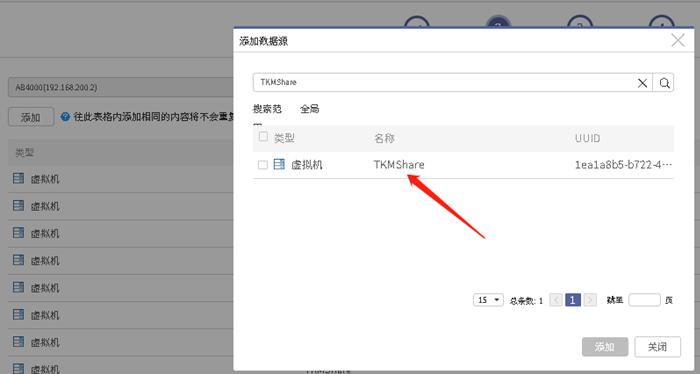Go to next page arrow in pagination
The width and height of the screenshot is (700, 374).
click(x=590, y=300)
